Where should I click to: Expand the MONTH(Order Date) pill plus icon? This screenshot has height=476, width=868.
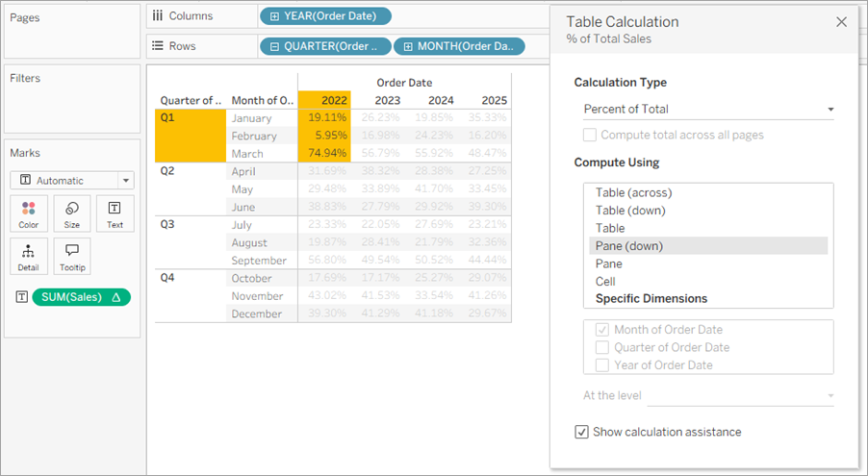click(x=408, y=46)
